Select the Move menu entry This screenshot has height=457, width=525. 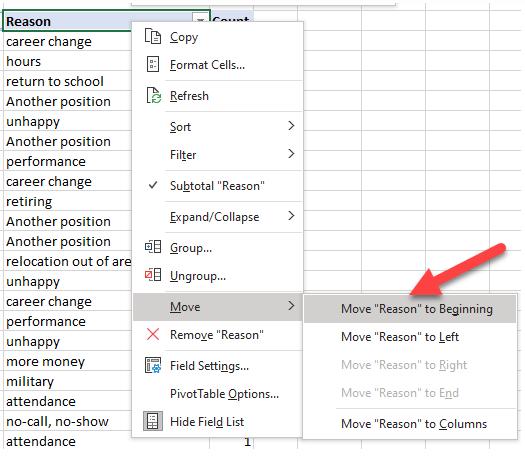218,307
